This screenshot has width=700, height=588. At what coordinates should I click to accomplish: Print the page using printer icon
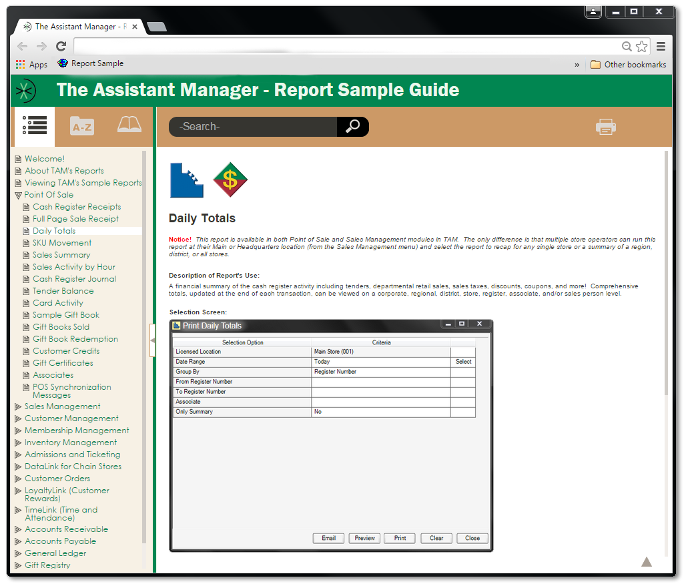[x=606, y=127]
